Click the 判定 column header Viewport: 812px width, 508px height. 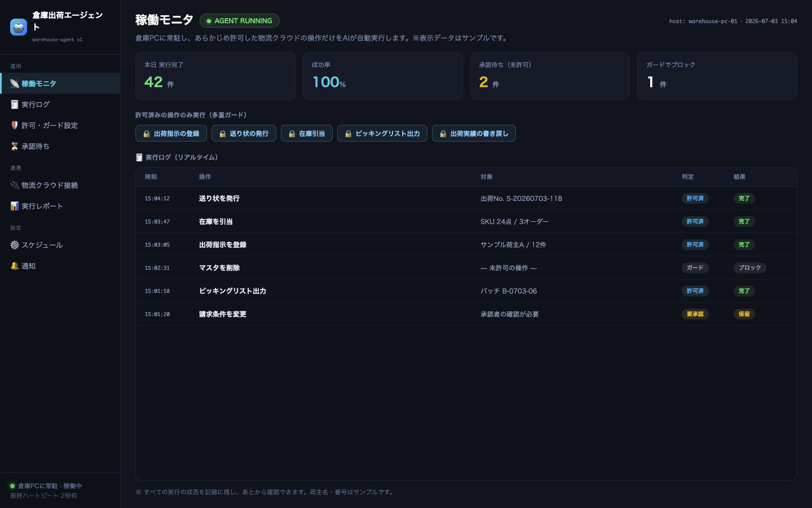click(688, 177)
